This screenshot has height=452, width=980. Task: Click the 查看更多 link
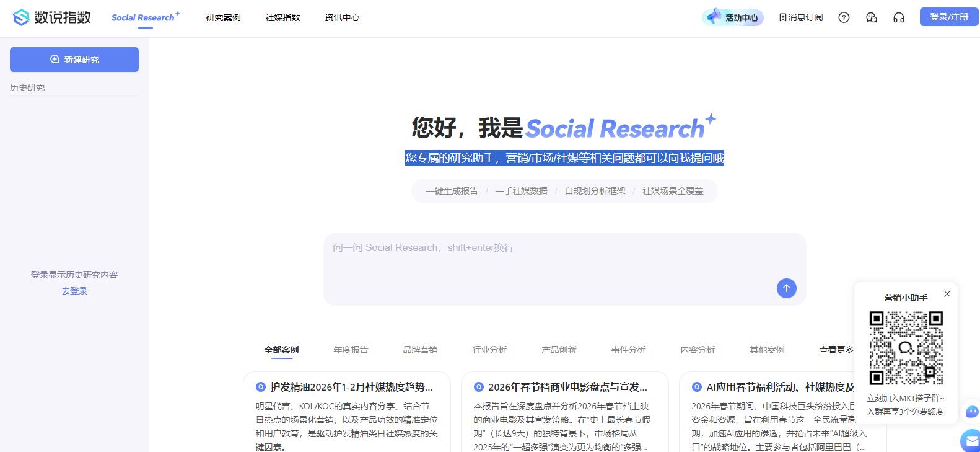(x=836, y=350)
